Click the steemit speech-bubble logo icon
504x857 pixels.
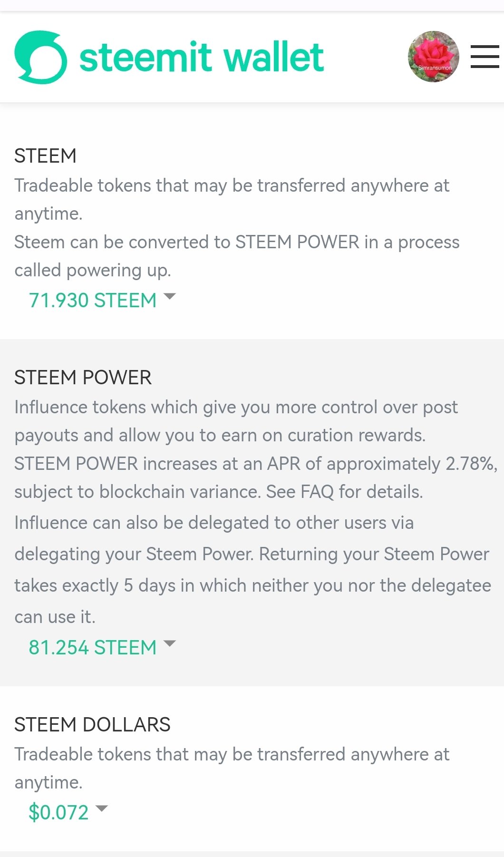tap(40, 57)
